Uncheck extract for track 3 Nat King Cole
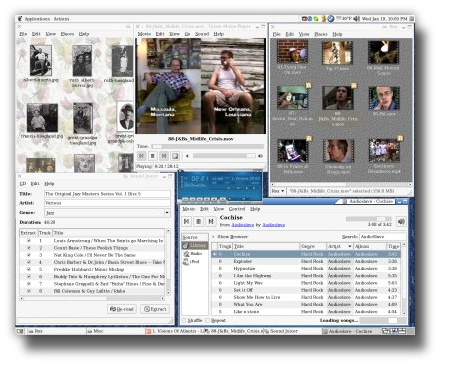The width and height of the screenshot is (450, 365). click(29, 255)
